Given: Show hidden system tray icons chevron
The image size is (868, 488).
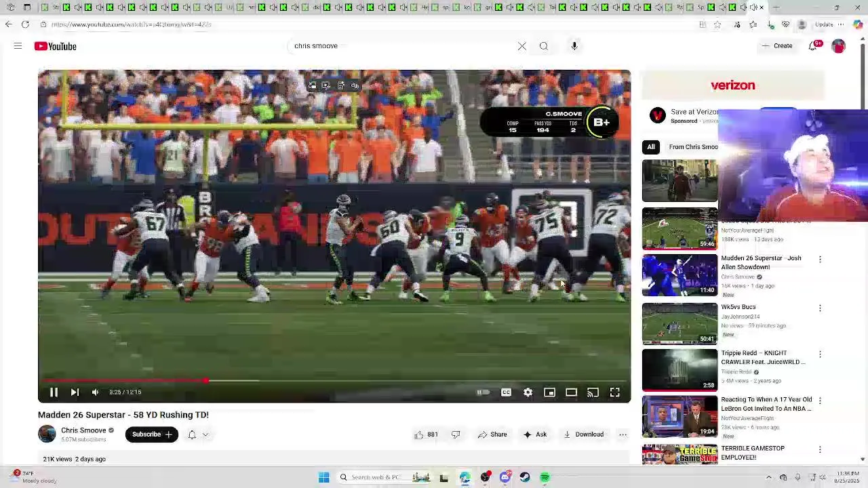Looking at the screenshot, I should coord(768,477).
